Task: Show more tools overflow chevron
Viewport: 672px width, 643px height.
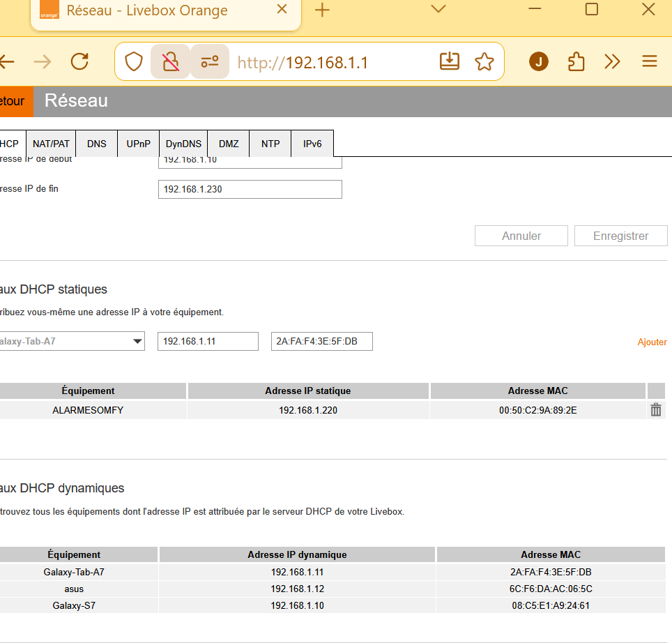Action: click(612, 62)
